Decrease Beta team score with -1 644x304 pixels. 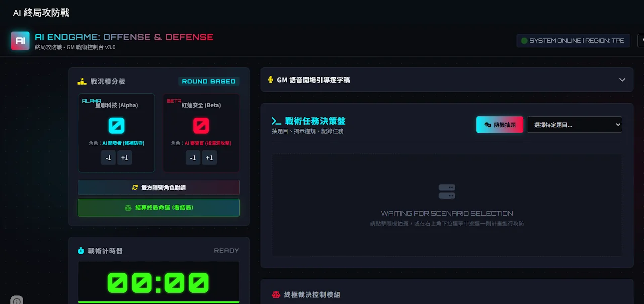pos(193,158)
